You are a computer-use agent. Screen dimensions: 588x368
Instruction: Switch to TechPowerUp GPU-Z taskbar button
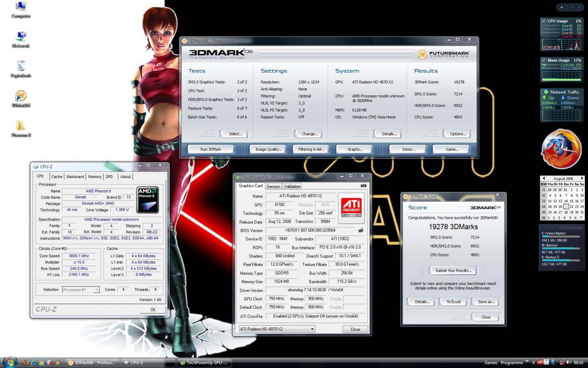204,363
